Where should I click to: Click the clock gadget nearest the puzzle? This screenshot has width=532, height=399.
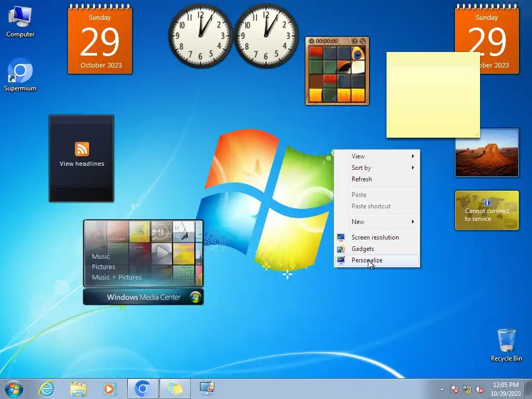coord(266,36)
